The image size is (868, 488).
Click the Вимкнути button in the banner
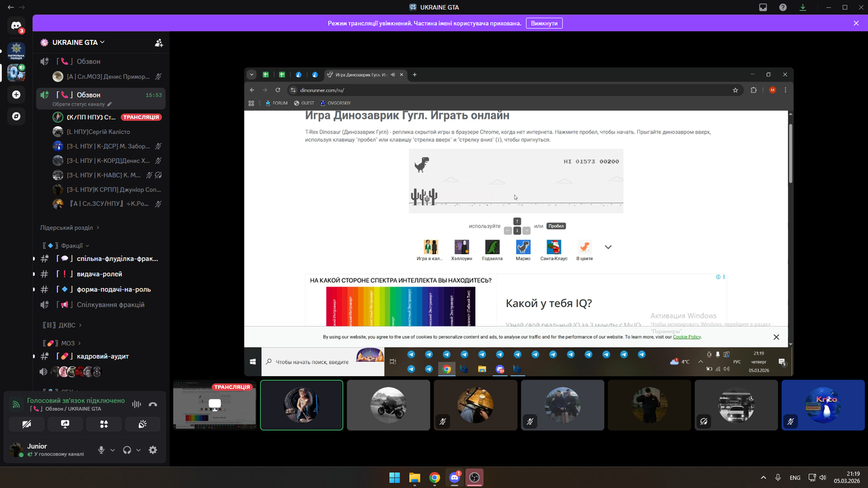(x=545, y=23)
